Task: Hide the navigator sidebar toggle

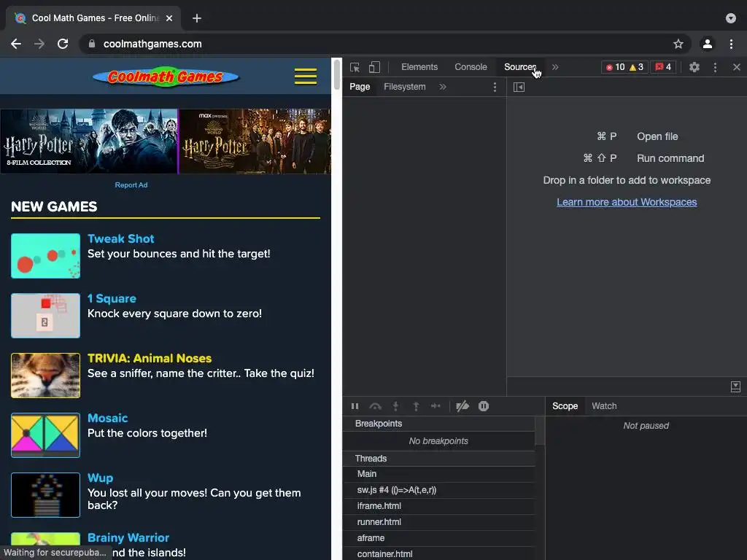Action: 519,87
